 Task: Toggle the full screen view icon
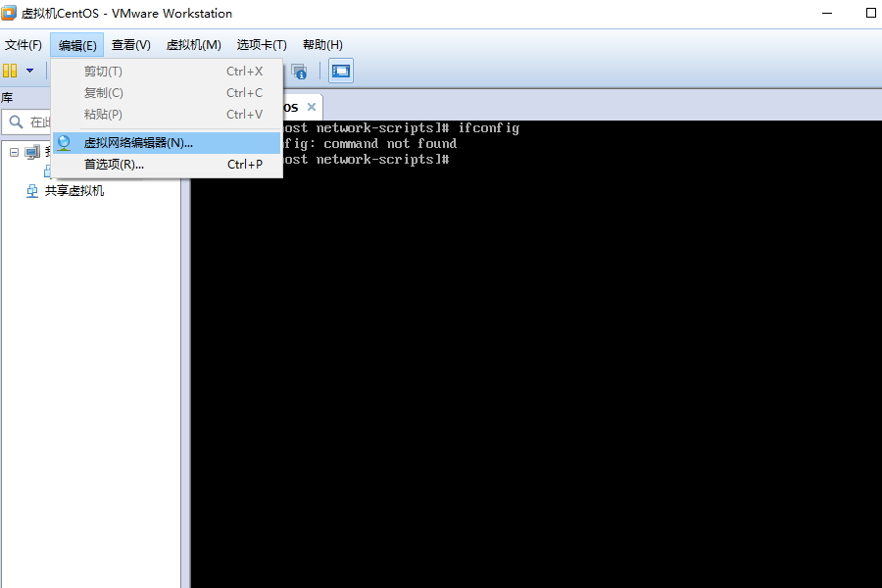pyautogui.click(x=341, y=72)
